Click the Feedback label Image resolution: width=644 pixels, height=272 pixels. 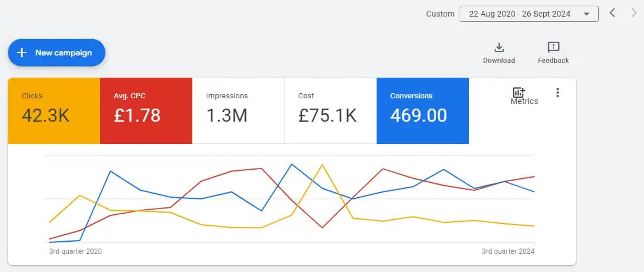click(x=553, y=61)
